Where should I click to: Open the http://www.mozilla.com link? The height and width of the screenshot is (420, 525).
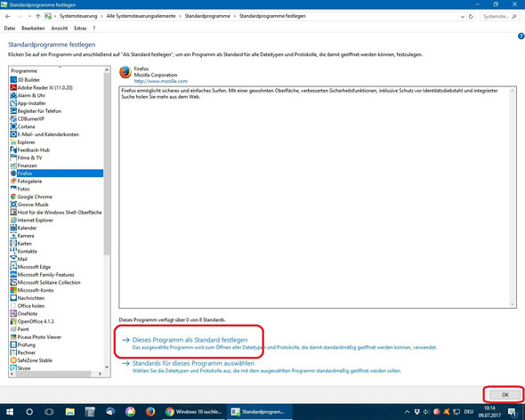click(x=161, y=81)
